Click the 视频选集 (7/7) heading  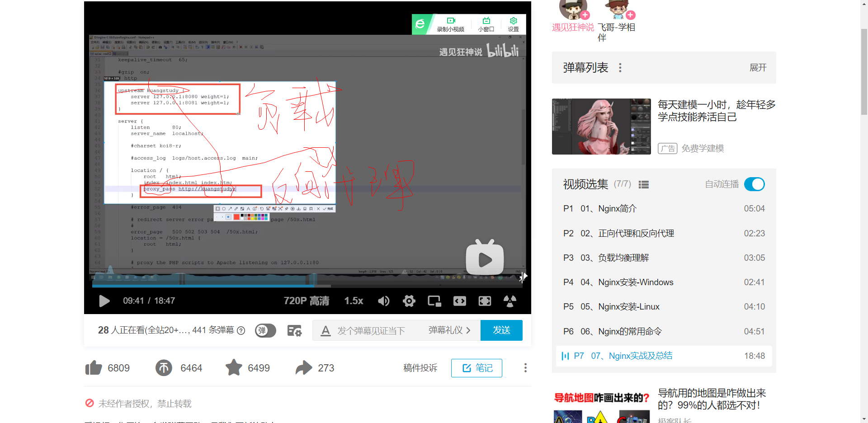[x=597, y=184]
